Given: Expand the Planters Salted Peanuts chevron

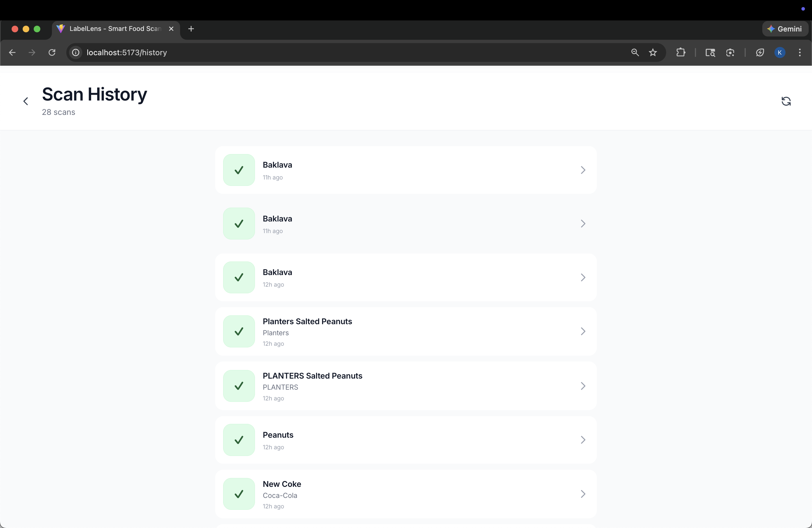Looking at the screenshot, I should (x=583, y=331).
